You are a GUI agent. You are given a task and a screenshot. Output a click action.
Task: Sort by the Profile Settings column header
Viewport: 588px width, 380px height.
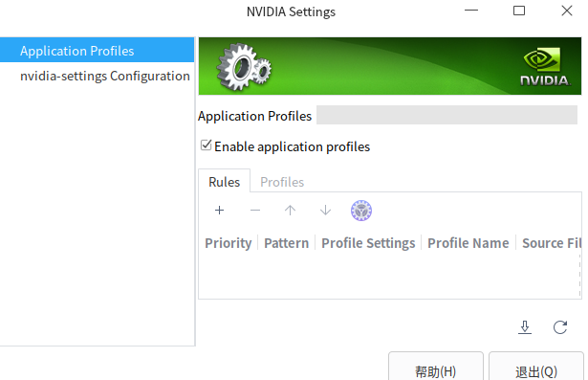368,243
